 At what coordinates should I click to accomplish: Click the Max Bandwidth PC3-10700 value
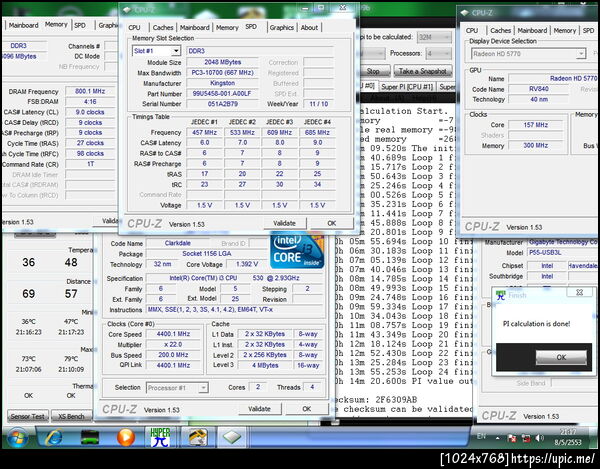(x=222, y=72)
